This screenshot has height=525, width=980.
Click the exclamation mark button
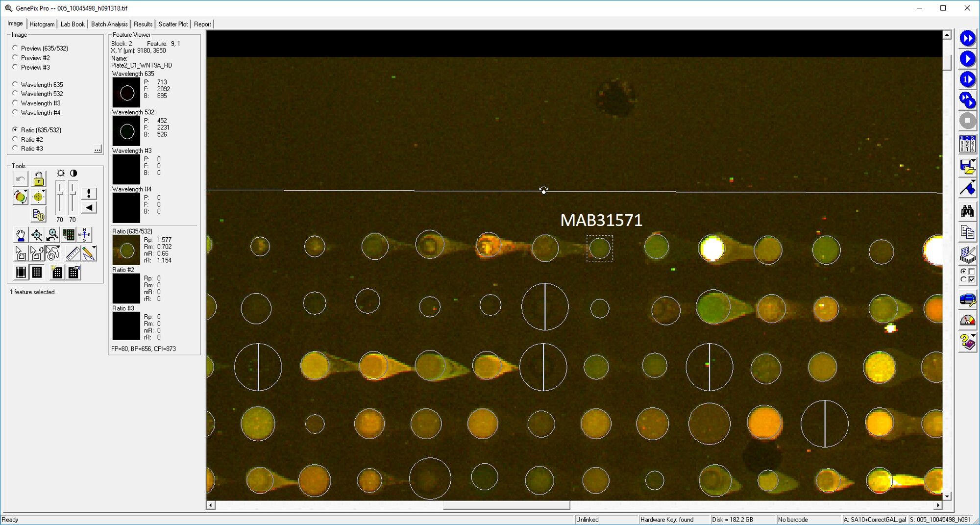click(89, 194)
